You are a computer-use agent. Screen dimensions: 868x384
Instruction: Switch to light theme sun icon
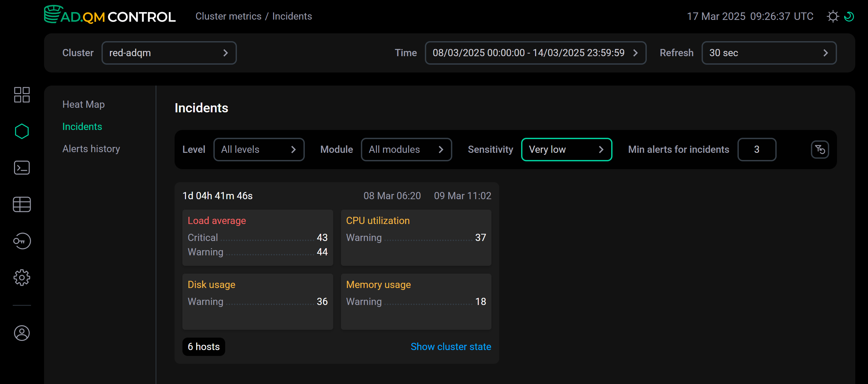pyautogui.click(x=832, y=17)
